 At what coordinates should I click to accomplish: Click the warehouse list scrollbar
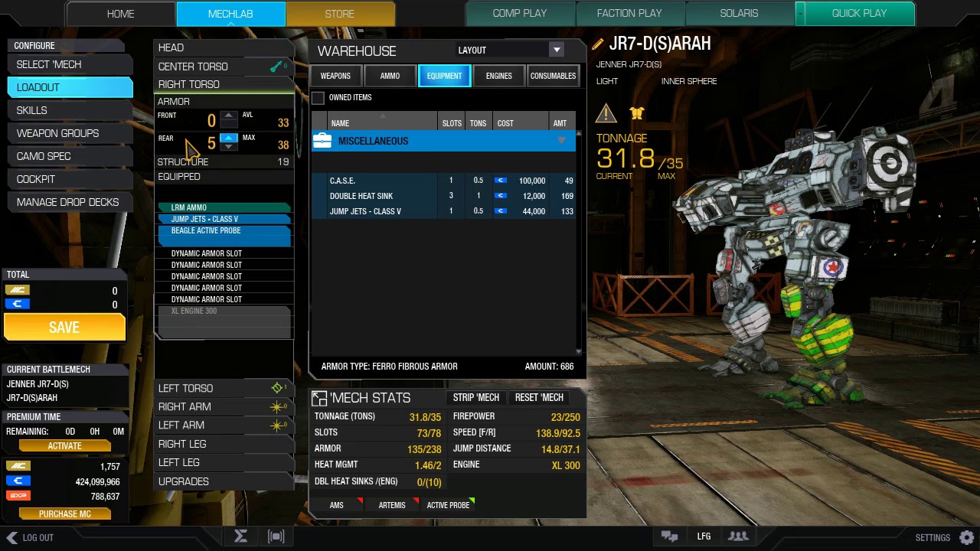tap(579, 243)
